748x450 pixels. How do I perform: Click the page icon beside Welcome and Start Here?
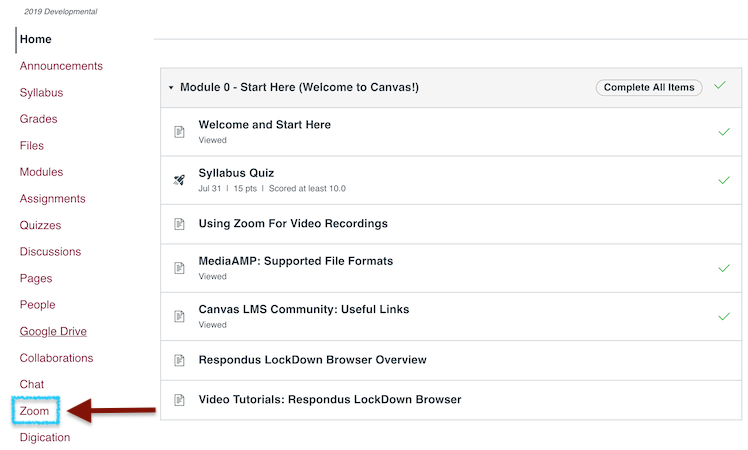tap(179, 132)
